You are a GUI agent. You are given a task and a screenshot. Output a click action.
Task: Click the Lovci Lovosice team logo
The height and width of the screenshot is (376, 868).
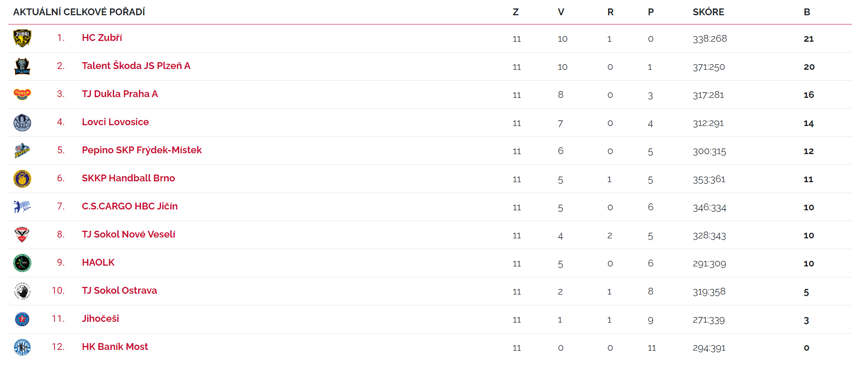[22, 122]
